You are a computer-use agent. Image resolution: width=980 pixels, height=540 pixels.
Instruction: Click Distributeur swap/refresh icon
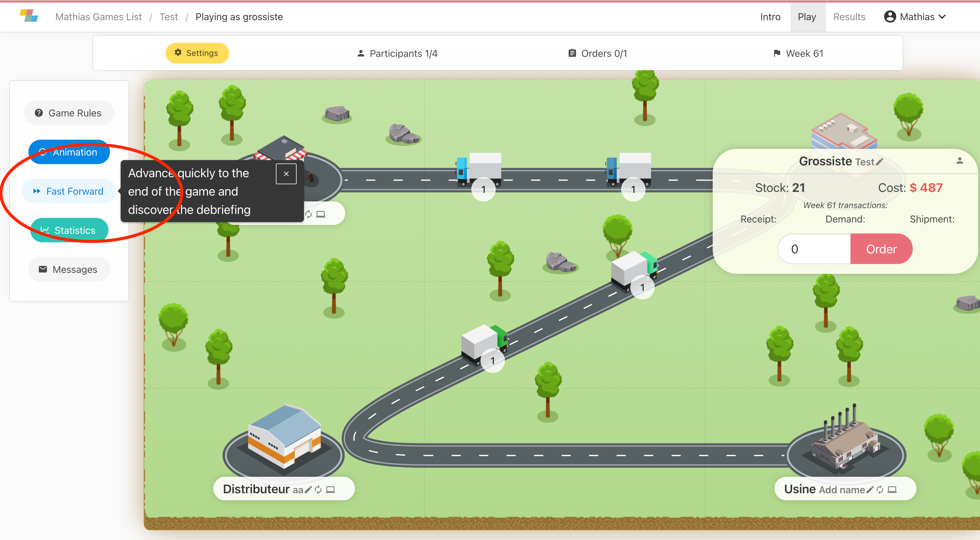click(x=318, y=489)
